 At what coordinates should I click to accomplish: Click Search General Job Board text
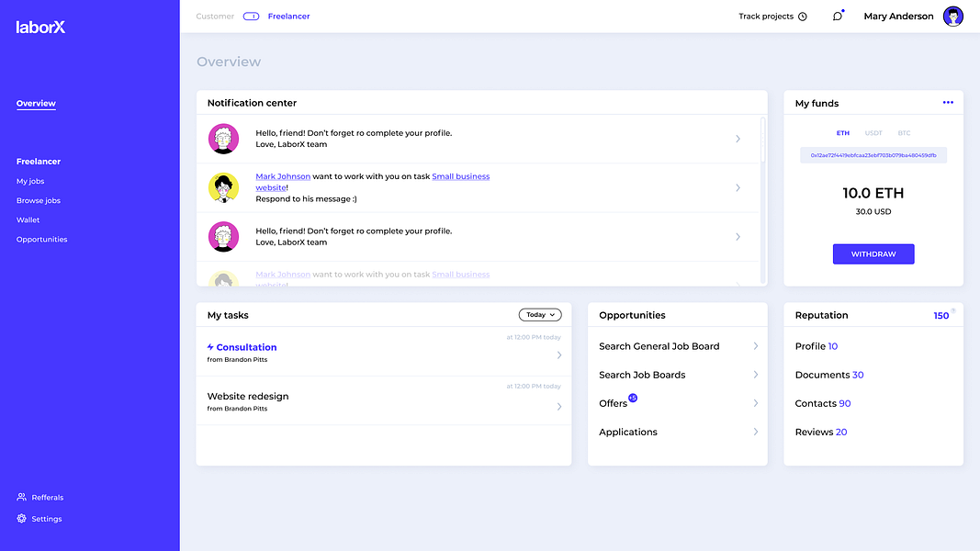(659, 346)
